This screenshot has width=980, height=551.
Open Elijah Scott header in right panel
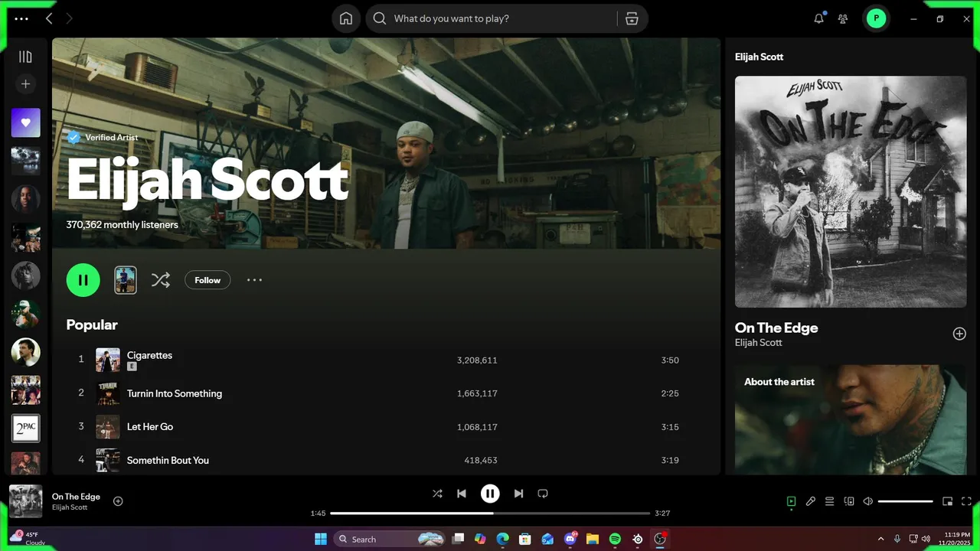[x=759, y=57]
